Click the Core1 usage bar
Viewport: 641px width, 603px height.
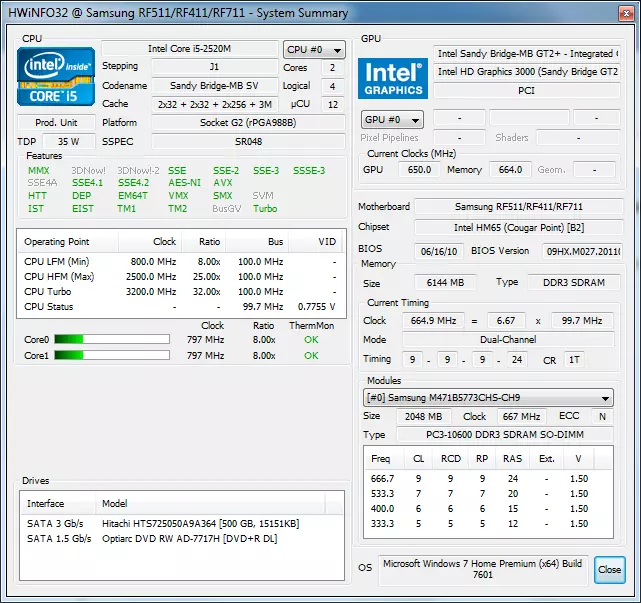[x=112, y=355]
